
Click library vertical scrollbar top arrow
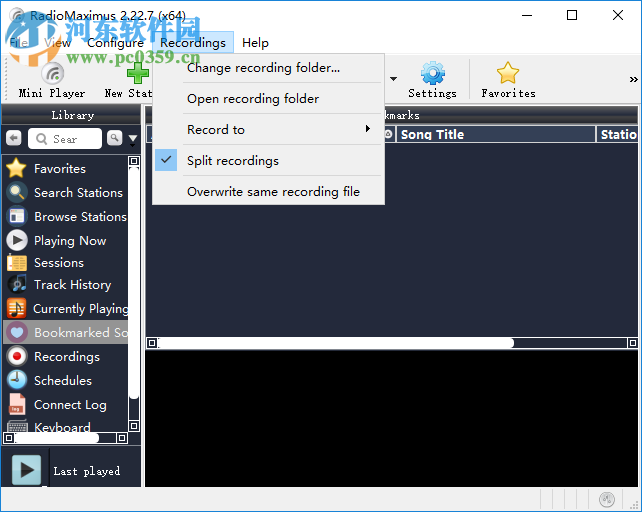pyautogui.click(x=134, y=161)
